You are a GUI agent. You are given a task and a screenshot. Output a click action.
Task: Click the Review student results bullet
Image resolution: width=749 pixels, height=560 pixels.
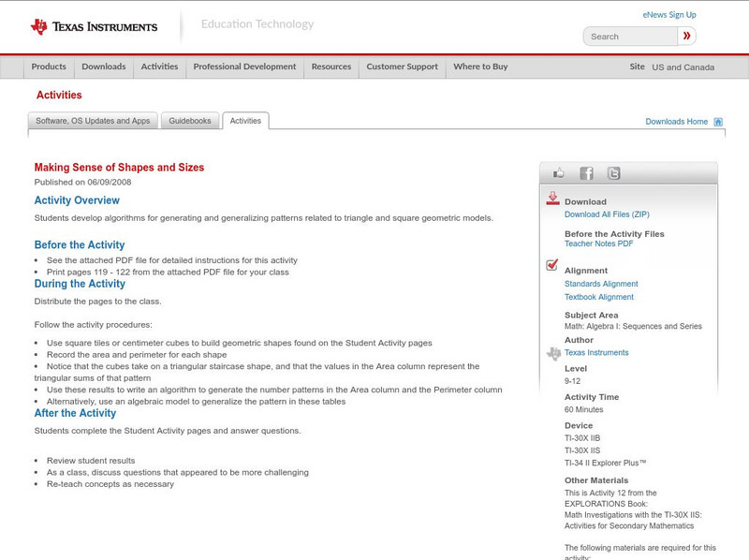(91, 461)
